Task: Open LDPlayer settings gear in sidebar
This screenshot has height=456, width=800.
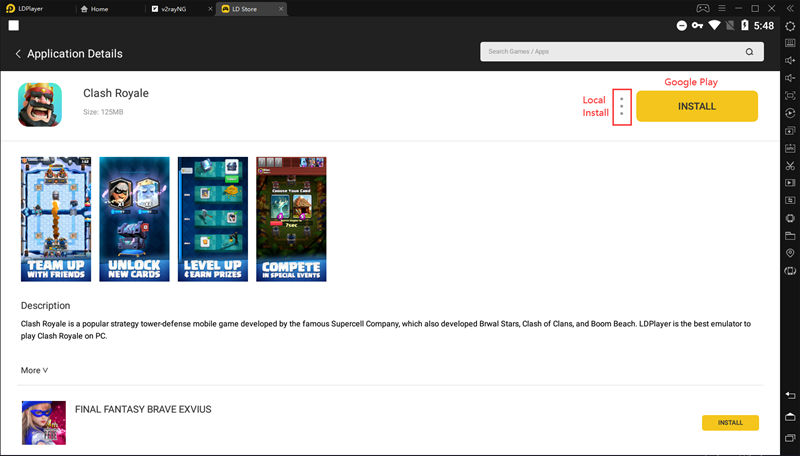Action: (790, 25)
